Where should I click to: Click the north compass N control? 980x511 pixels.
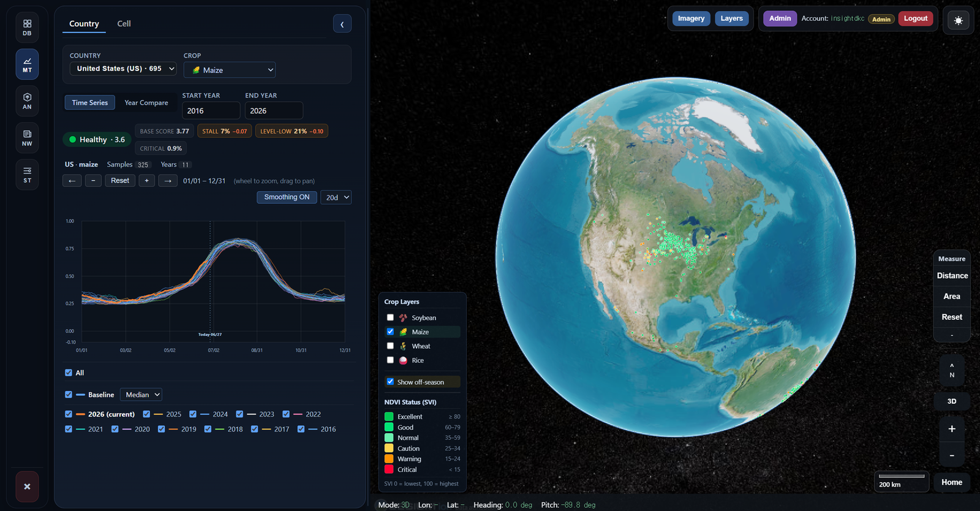click(952, 370)
